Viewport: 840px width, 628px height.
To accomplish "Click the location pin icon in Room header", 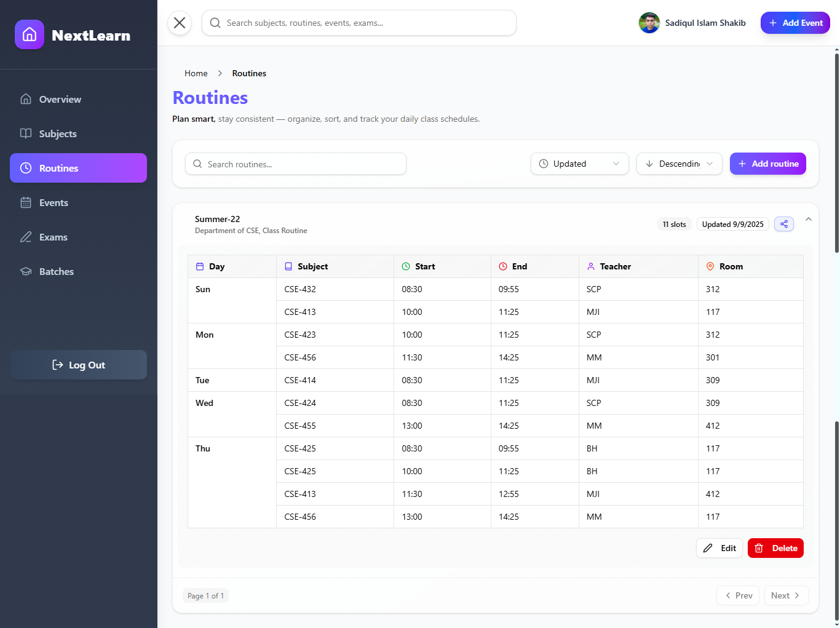I will click(x=710, y=266).
